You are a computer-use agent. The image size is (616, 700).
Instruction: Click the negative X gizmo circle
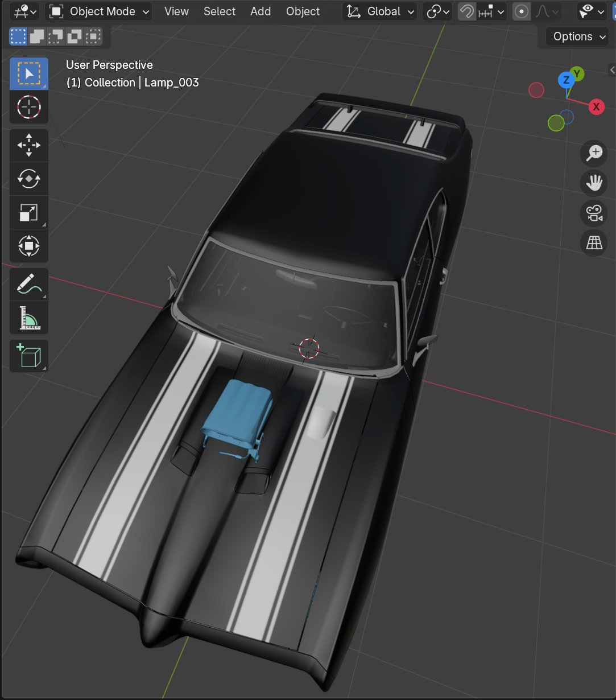point(536,90)
